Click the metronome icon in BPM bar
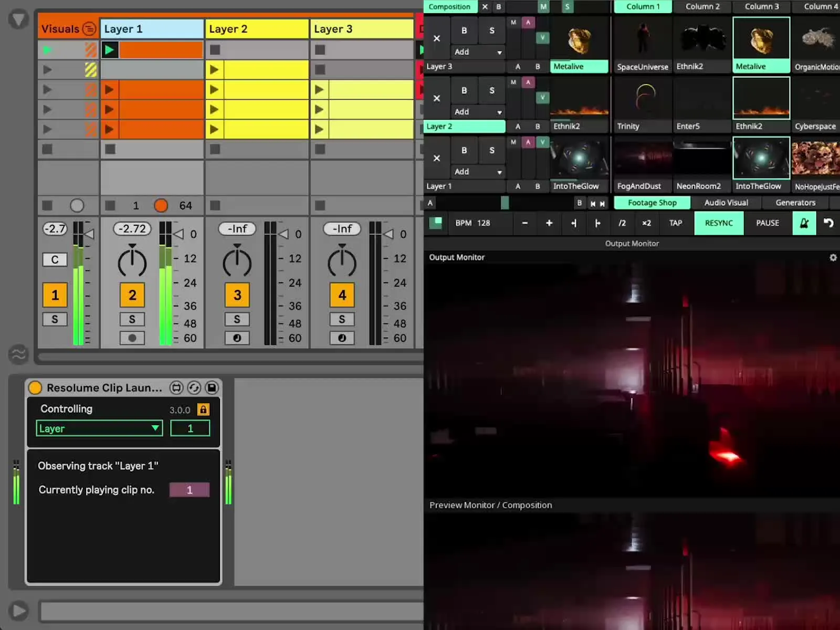 (804, 223)
